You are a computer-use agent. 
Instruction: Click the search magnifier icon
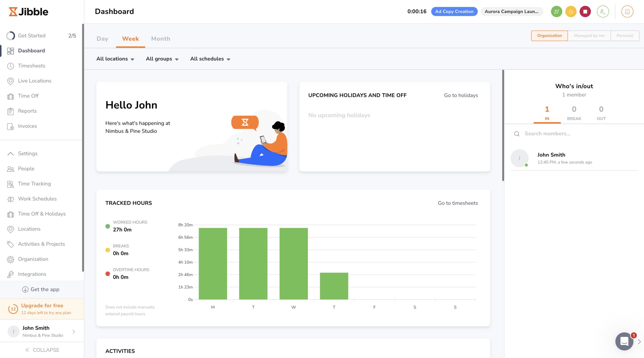point(517,134)
